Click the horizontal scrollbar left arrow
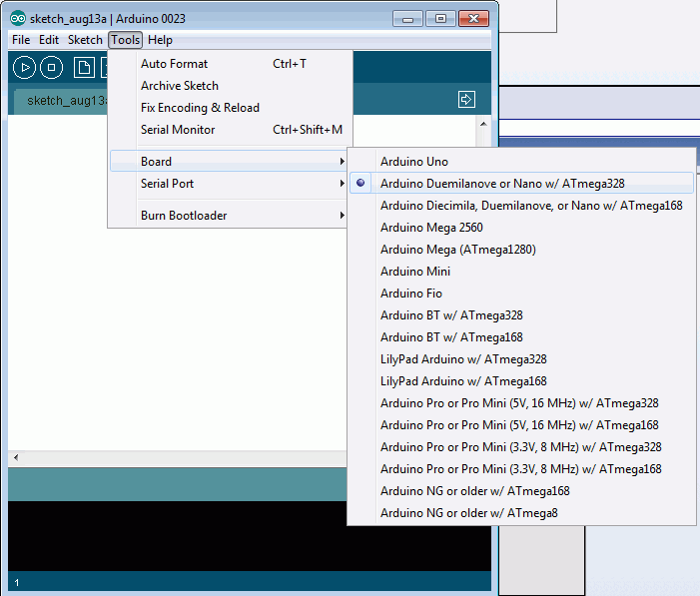Viewport: 700px width, 596px height. (x=15, y=456)
